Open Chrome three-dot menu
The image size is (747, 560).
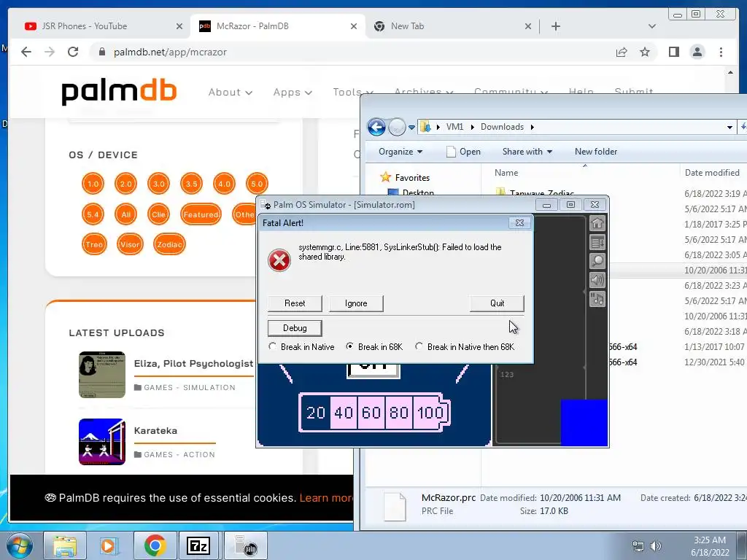(x=721, y=52)
